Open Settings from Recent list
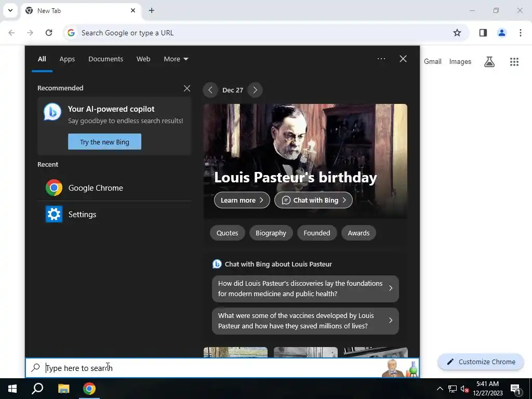532x399 pixels. coord(114,214)
